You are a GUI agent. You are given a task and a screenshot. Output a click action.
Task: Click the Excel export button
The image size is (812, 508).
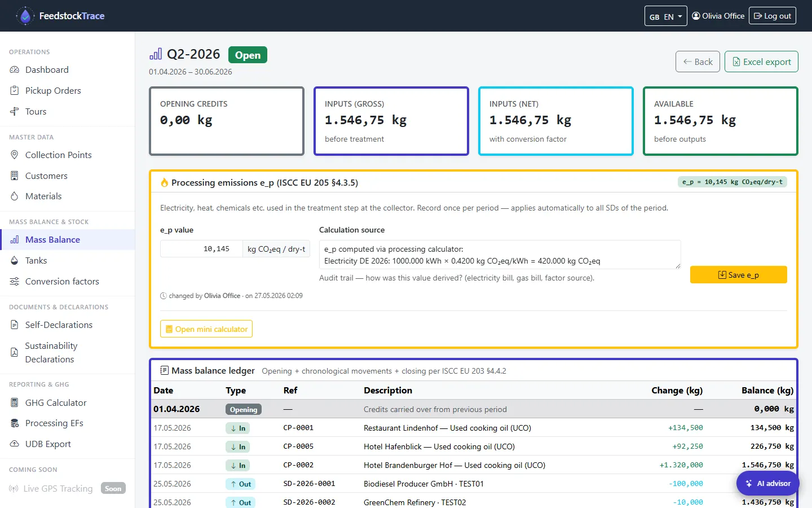click(761, 62)
